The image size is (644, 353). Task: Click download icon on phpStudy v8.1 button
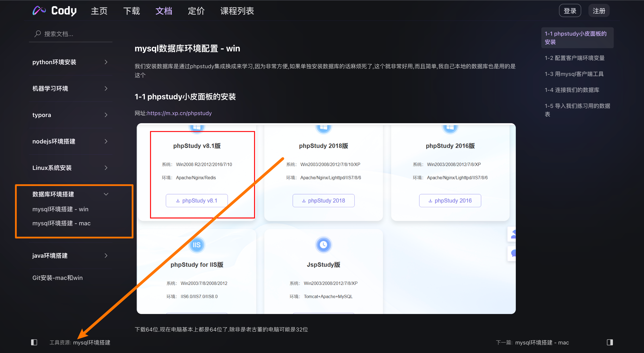tap(178, 201)
